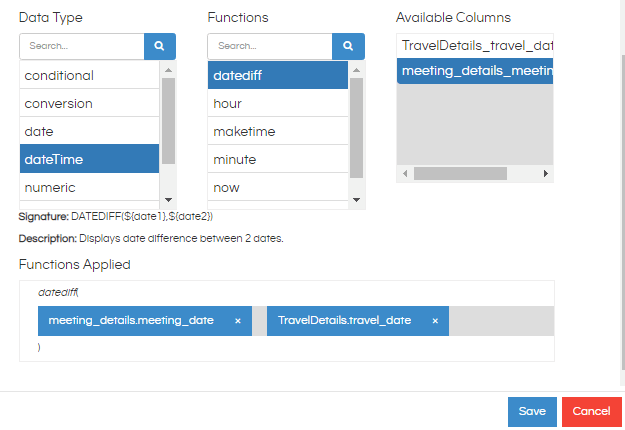
Task: Cancel the function dialog
Action: click(592, 412)
